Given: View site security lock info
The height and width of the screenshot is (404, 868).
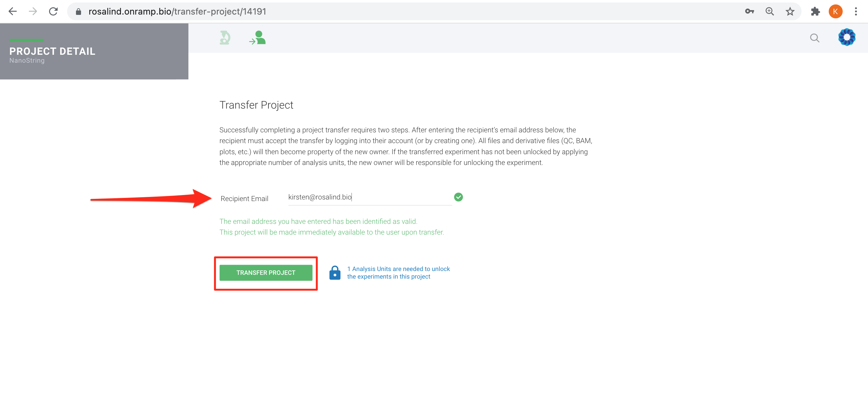Looking at the screenshot, I should 79,12.
